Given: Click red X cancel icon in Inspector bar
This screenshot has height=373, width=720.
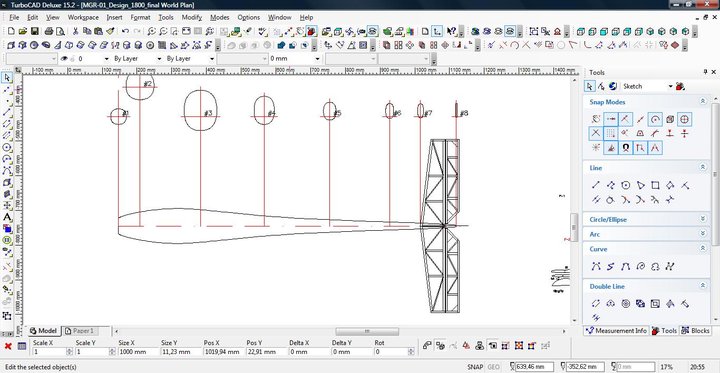Looking at the screenshot, I should [x=8, y=346].
